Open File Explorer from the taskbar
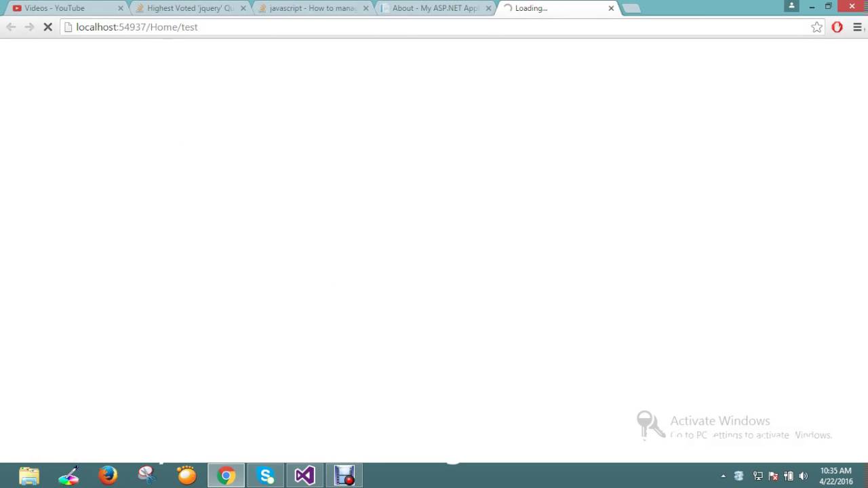This screenshot has height=488, width=868. 29,476
